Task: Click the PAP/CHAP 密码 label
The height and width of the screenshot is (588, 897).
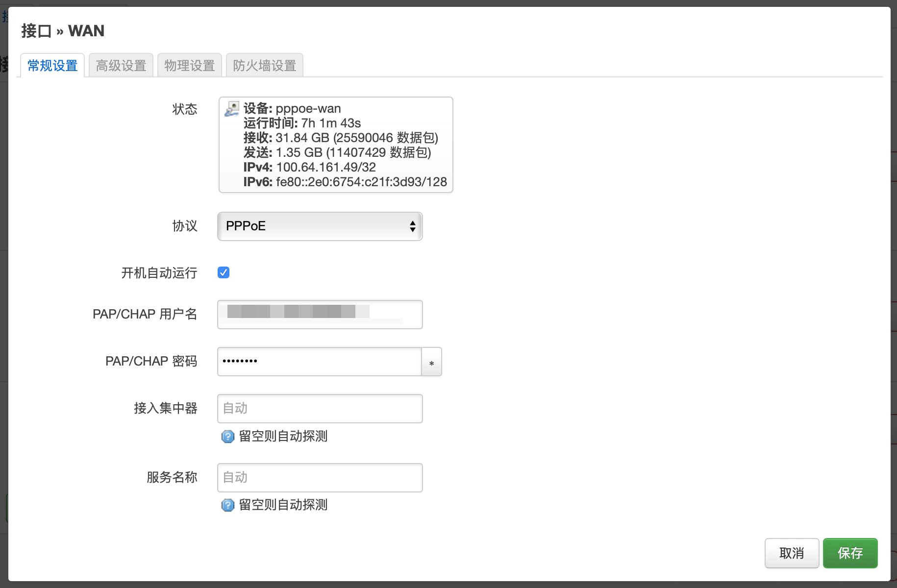Action: pyautogui.click(x=151, y=361)
